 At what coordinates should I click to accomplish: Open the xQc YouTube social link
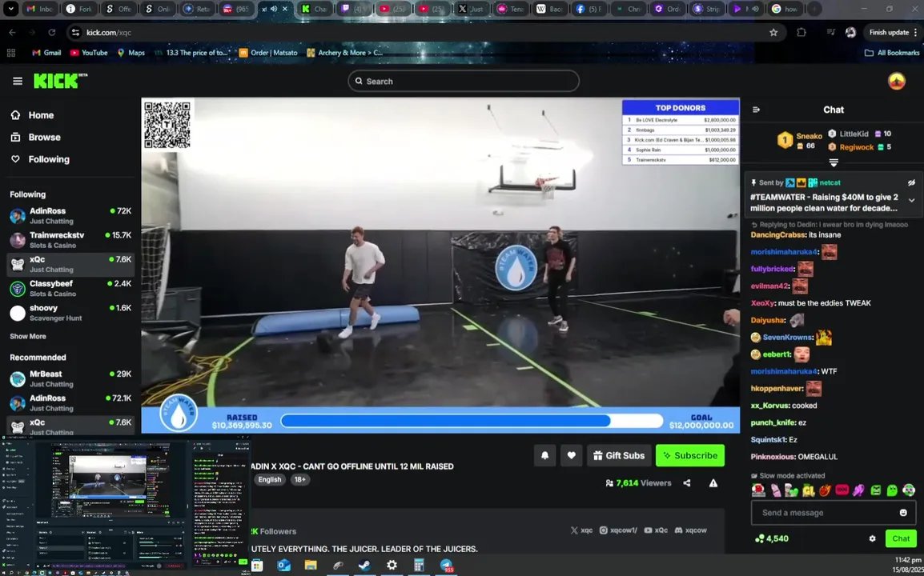point(656,530)
